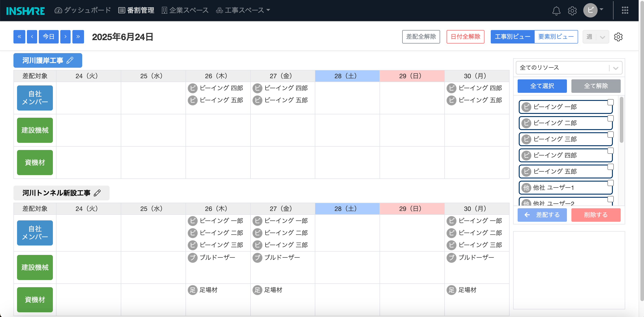Click the 2025年6月24日 date heading
This screenshot has height=317, width=644.
coord(123,37)
